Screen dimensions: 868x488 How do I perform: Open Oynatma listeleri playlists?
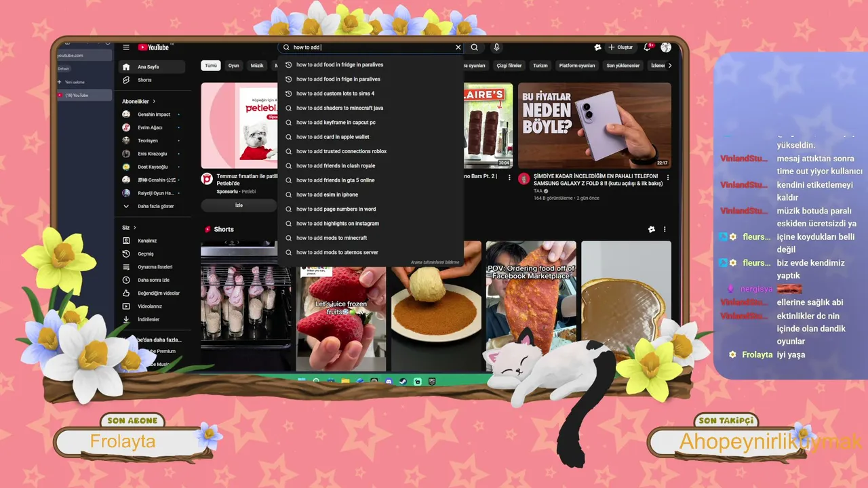(151, 267)
